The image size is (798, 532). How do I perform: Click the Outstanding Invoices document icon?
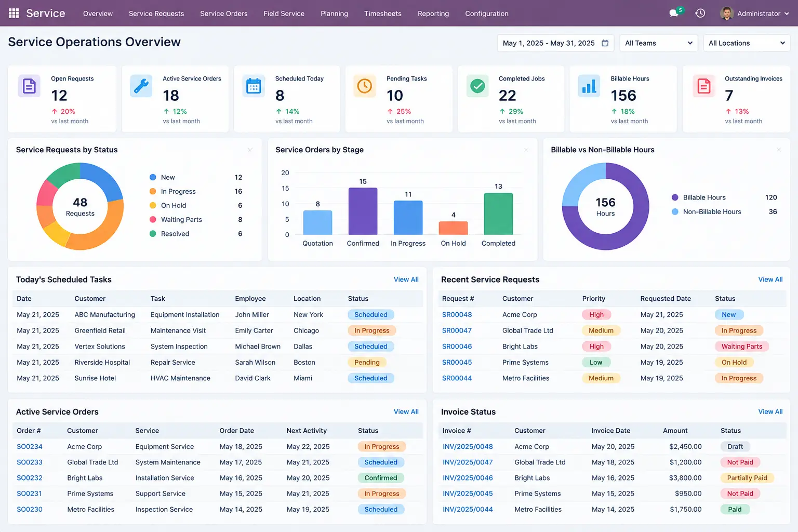pos(704,86)
